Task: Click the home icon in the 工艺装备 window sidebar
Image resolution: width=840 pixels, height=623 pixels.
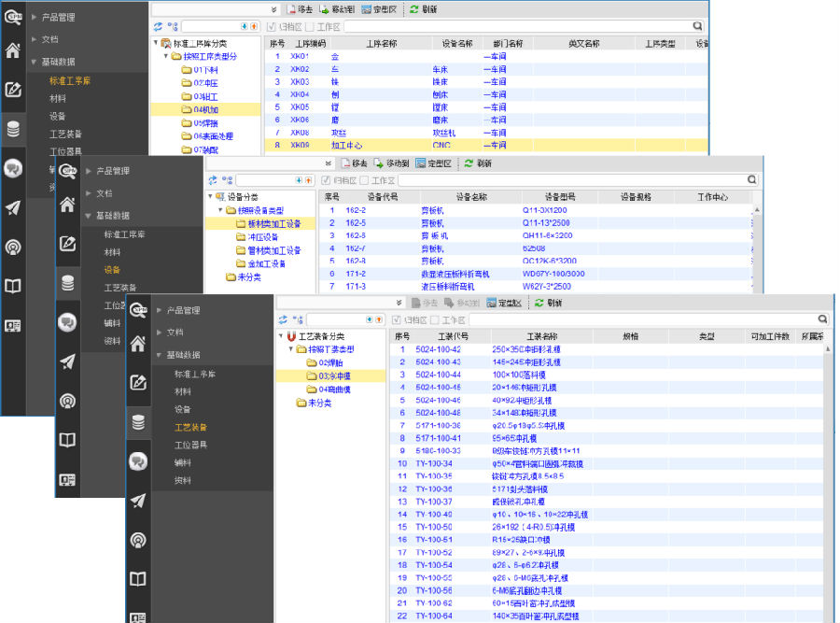Action: point(137,343)
